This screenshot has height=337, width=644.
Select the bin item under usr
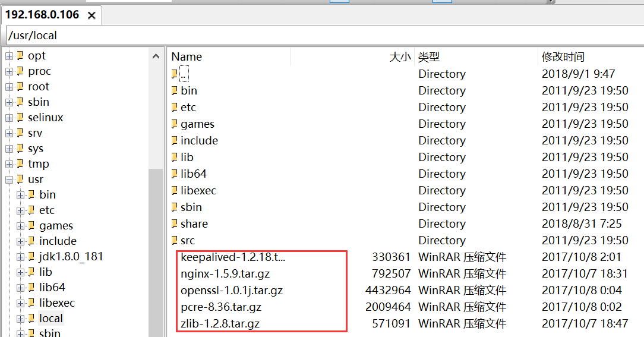[x=48, y=195]
